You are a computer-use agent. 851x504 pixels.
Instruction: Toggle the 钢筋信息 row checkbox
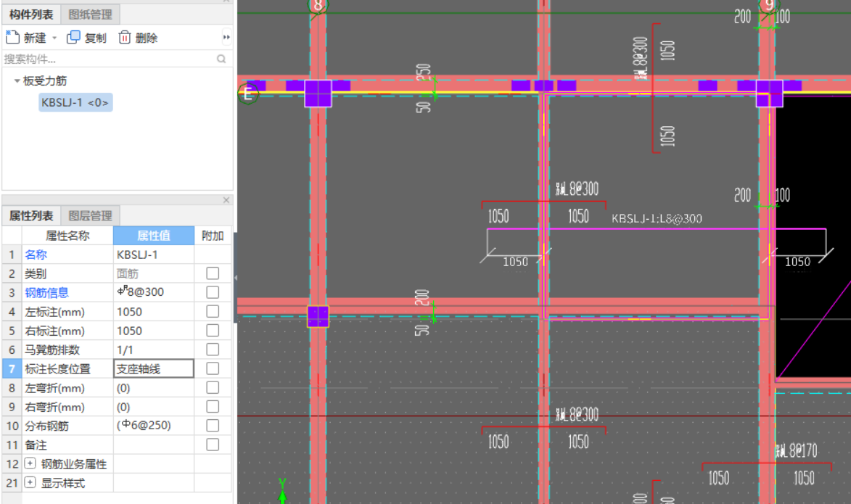coord(213,292)
